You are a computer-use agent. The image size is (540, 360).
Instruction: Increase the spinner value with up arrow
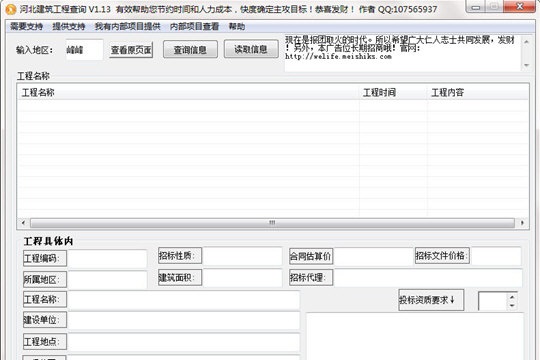click(x=512, y=297)
